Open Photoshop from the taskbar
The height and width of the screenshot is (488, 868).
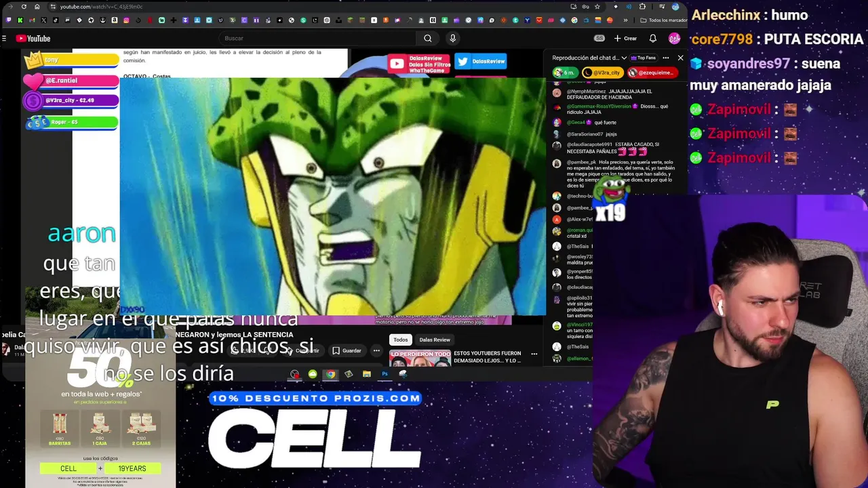(384, 374)
